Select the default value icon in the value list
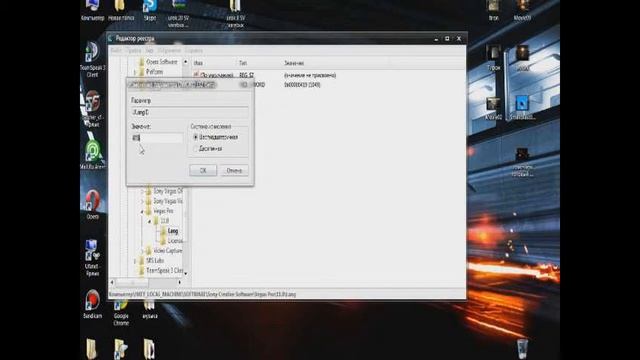Image resolution: width=640 pixels, height=360 pixels. click(196, 75)
